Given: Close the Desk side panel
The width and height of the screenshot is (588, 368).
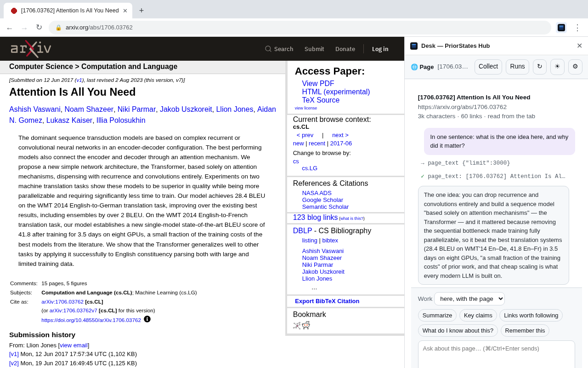Looking at the screenshot, I should [x=579, y=46].
